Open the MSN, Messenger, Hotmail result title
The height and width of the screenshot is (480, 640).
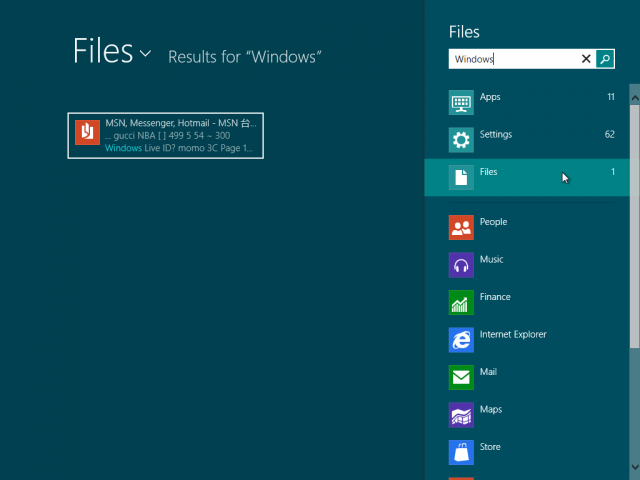coord(181,123)
